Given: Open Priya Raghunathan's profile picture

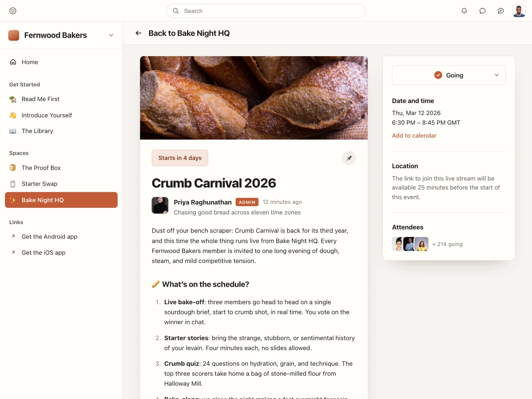Looking at the screenshot, I should click(160, 205).
